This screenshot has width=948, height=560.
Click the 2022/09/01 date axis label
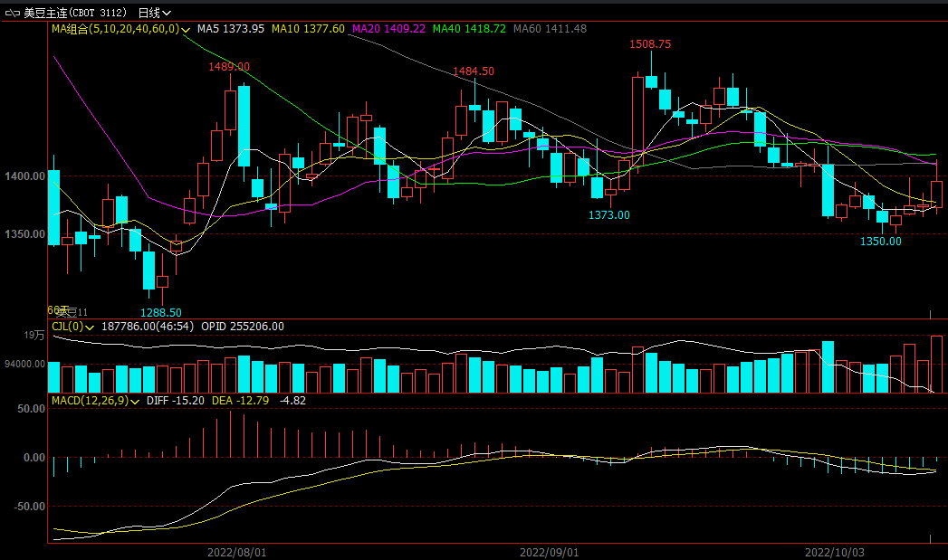point(549,551)
